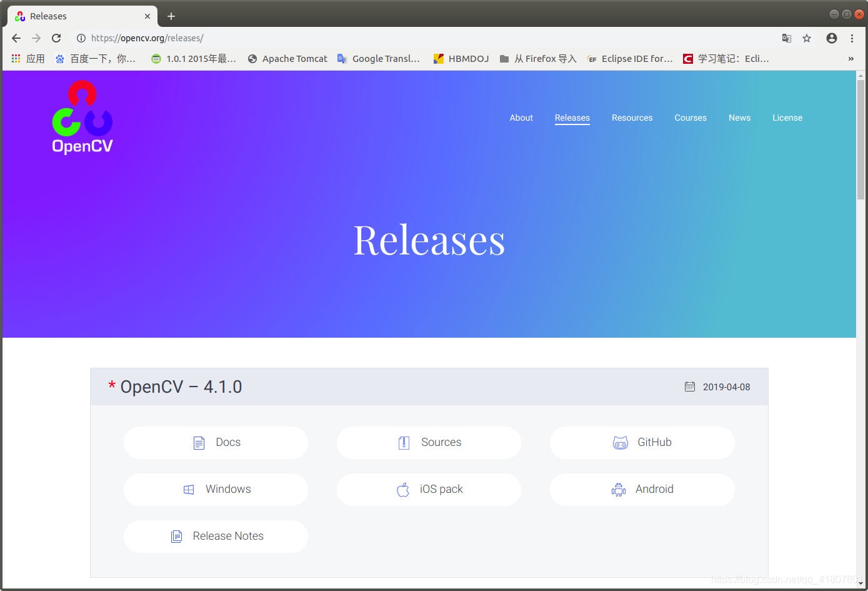Screen dimensions: 868x591
Task: Open the HBMDOJ bookmark
Action: 461,59
